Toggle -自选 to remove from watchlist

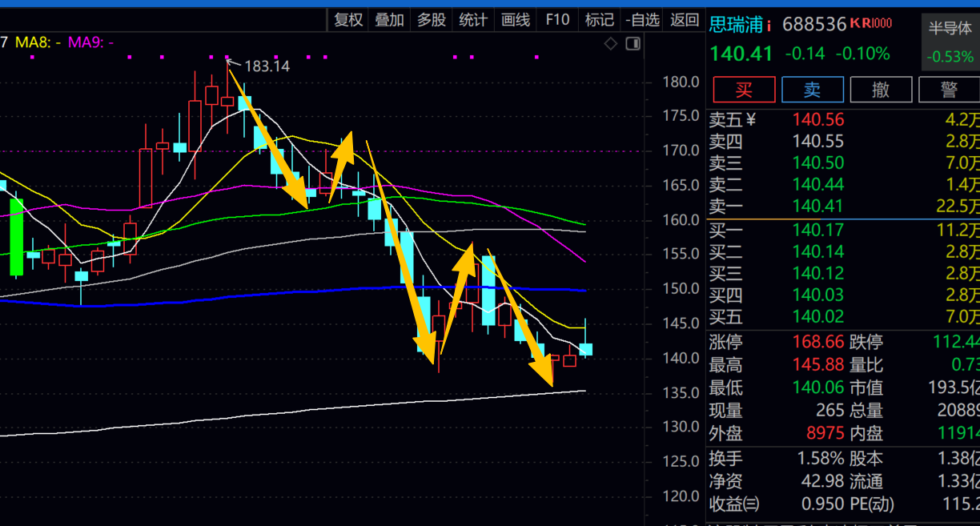642,20
